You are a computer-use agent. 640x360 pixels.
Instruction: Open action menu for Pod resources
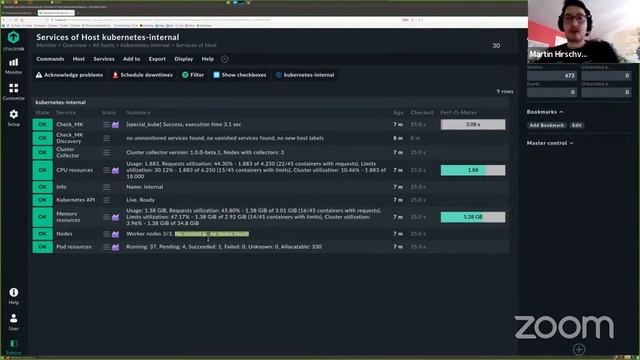[107, 247]
